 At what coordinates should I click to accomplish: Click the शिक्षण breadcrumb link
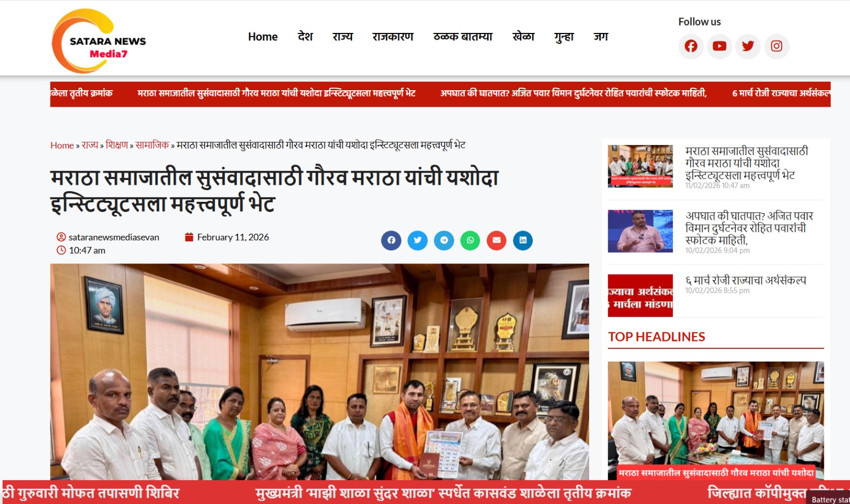pyautogui.click(x=117, y=145)
